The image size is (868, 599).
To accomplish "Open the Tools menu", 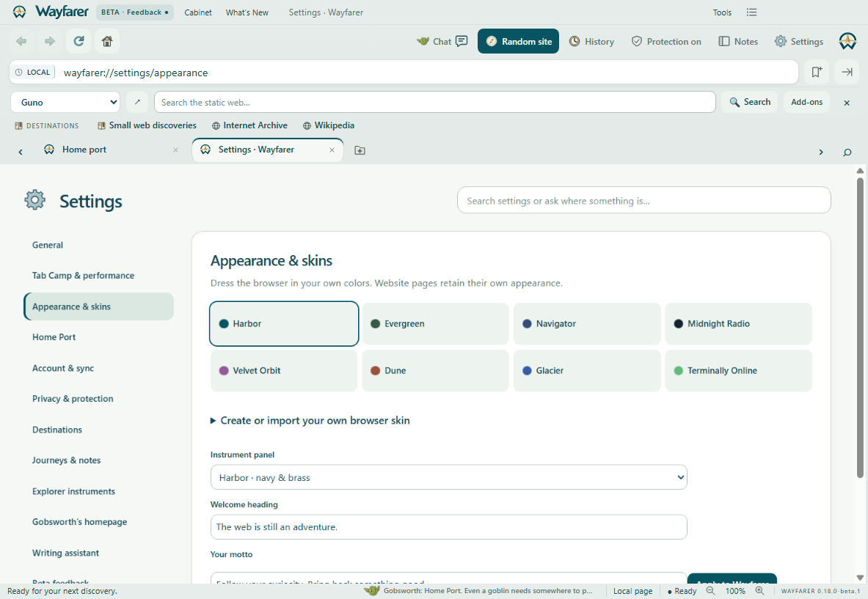I will [722, 12].
